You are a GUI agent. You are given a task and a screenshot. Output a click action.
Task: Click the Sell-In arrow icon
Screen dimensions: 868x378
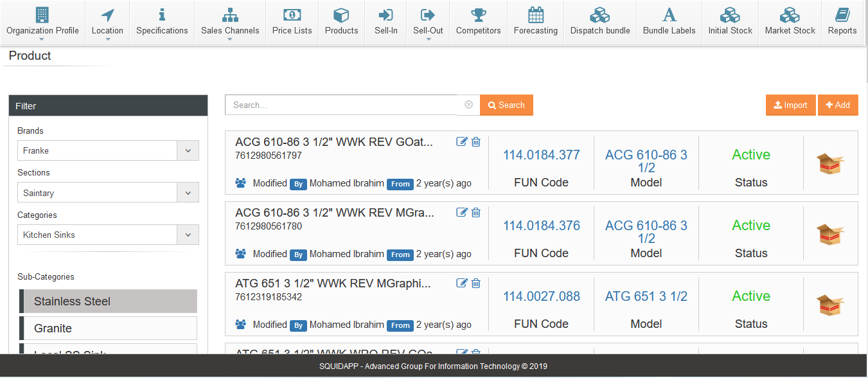point(386,15)
